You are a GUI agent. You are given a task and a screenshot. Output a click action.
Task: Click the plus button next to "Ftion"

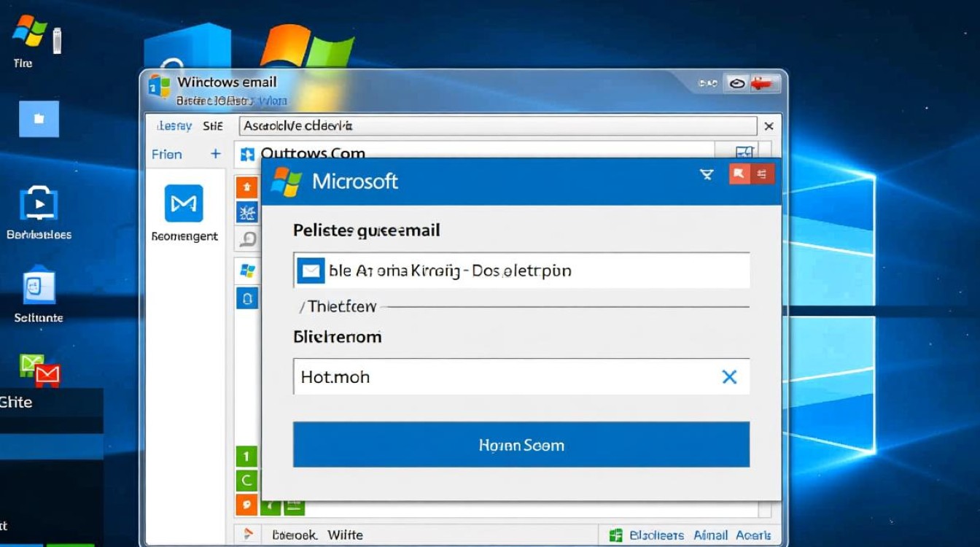[215, 154]
